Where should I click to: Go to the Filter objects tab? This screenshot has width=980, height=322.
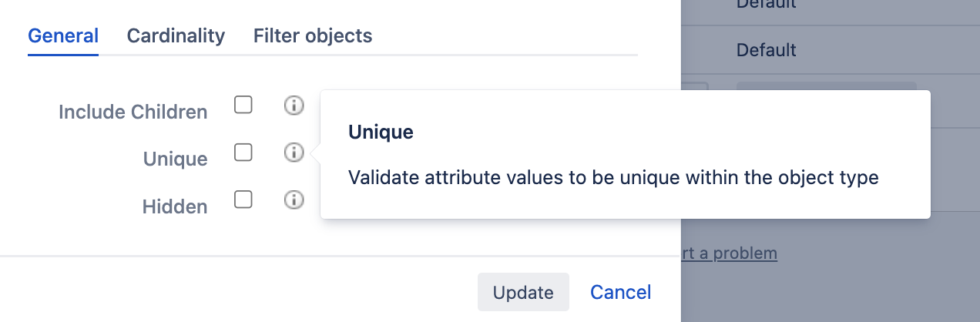click(313, 36)
